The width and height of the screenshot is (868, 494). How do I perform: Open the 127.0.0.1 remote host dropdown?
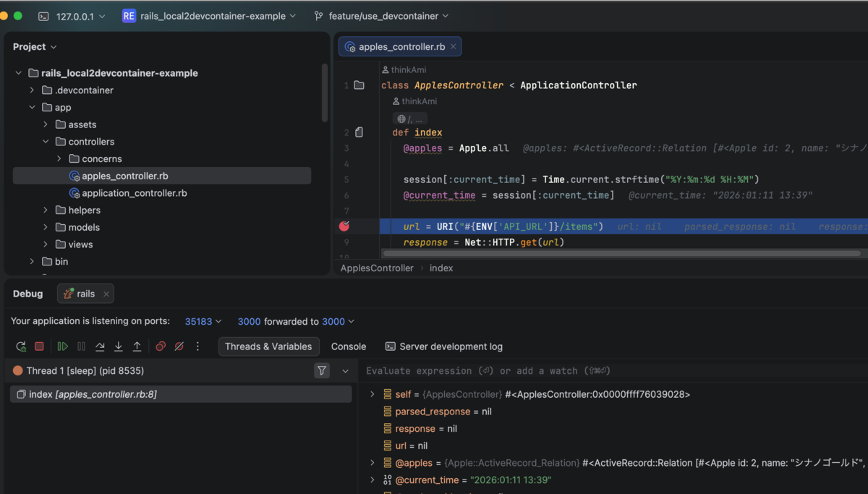pos(72,16)
